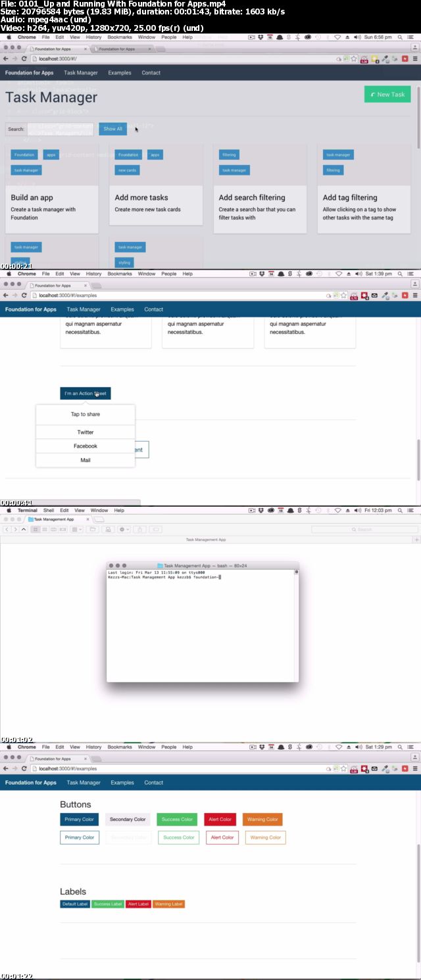The width and height of the screenshot is (421, 980).
Task: Open the Add tag filtering card title
Action: pyautogui.click(x=350, y=197)
